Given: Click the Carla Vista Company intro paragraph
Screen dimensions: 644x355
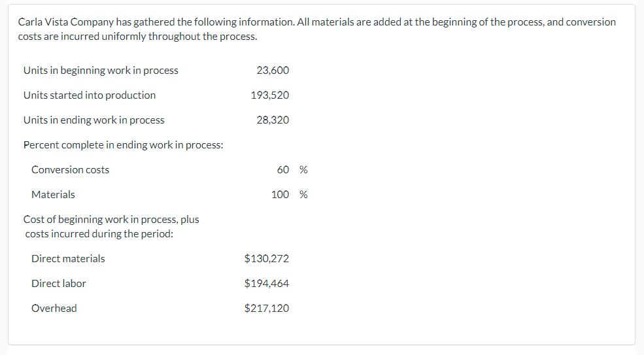Looking at the screenshot, I should click(316, 29).
